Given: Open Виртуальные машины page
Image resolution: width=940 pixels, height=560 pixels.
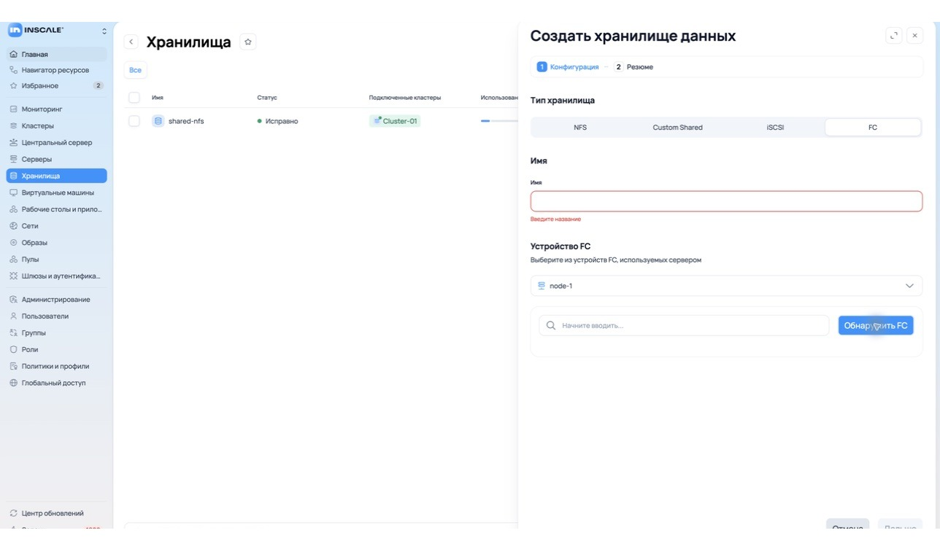Looking at the screenshot, I should pyautogui.click(x=56, y=193).
